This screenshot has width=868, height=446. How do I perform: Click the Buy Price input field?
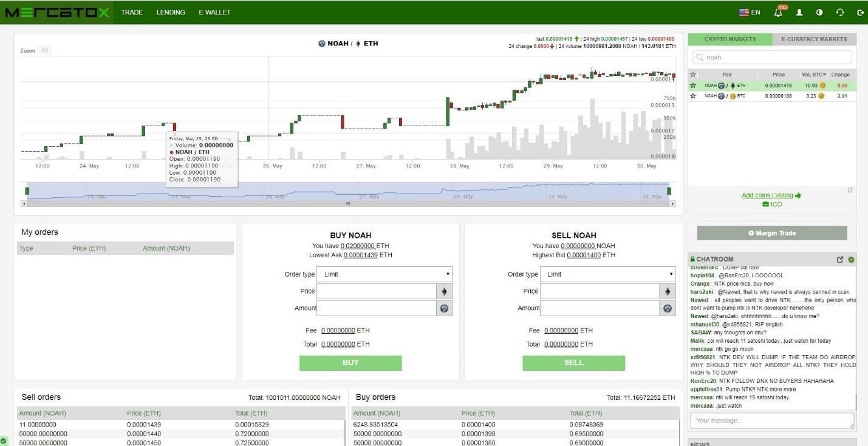pos(377,291)
